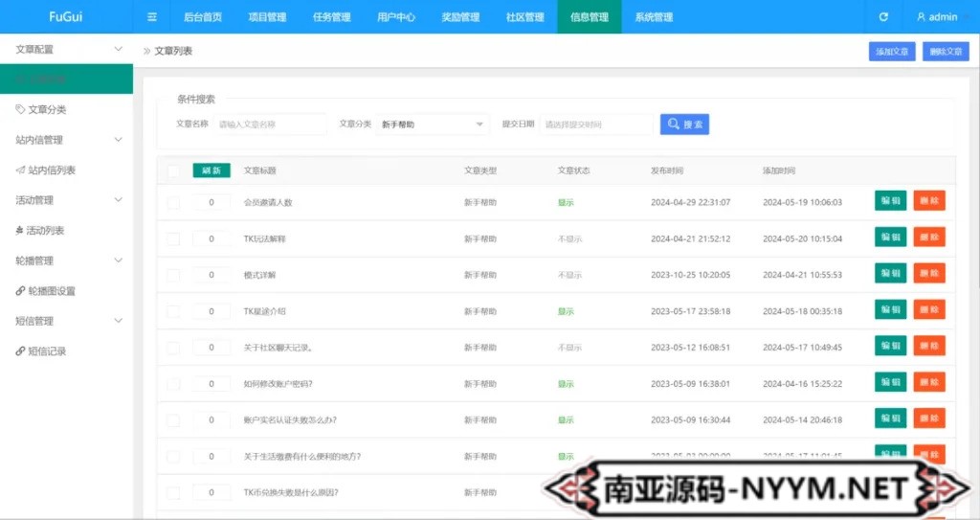Click the refresh icon in top bar
Viewport: 980px width, 520px height.
click(x=883, y=17)
